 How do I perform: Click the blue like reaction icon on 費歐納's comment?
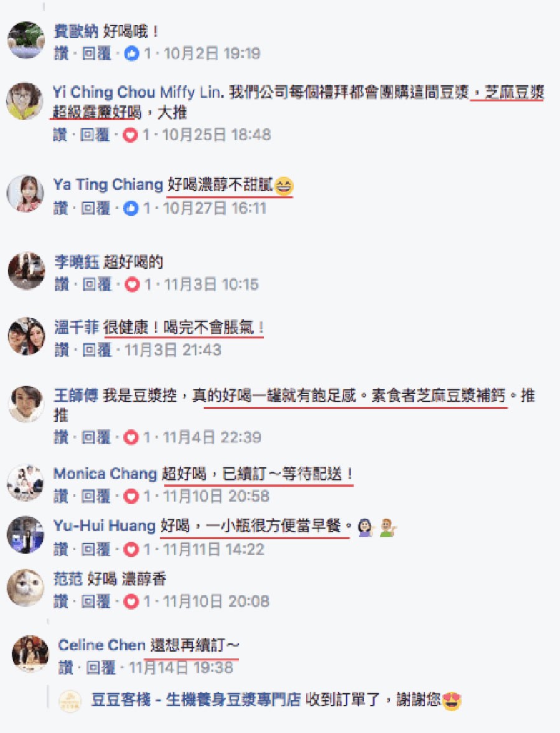(x=131, y=54)
